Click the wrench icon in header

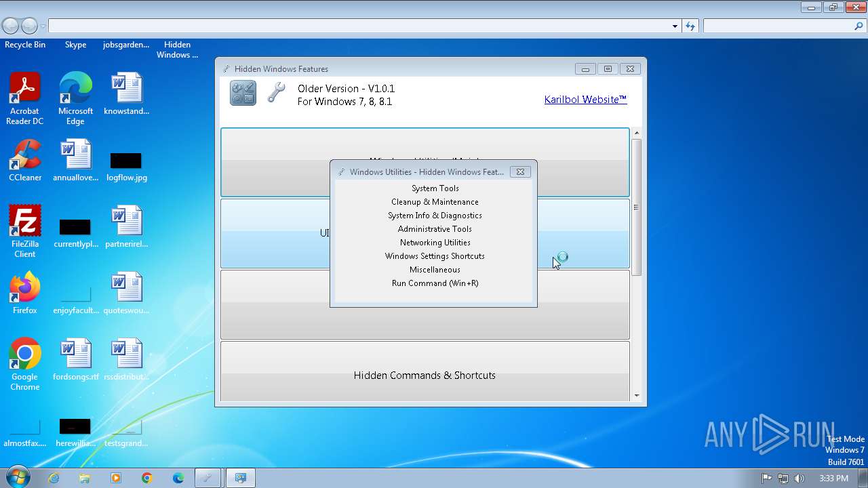click(x=276, y=92)
